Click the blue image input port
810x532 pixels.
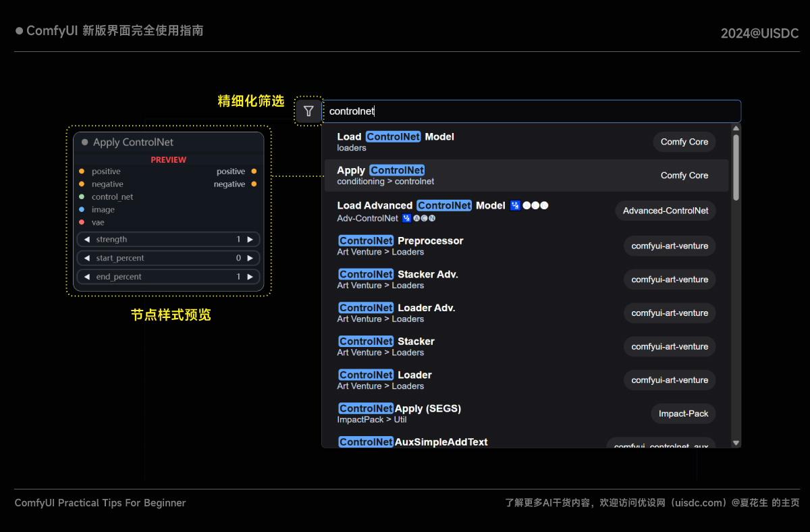[x=82, y=209]
